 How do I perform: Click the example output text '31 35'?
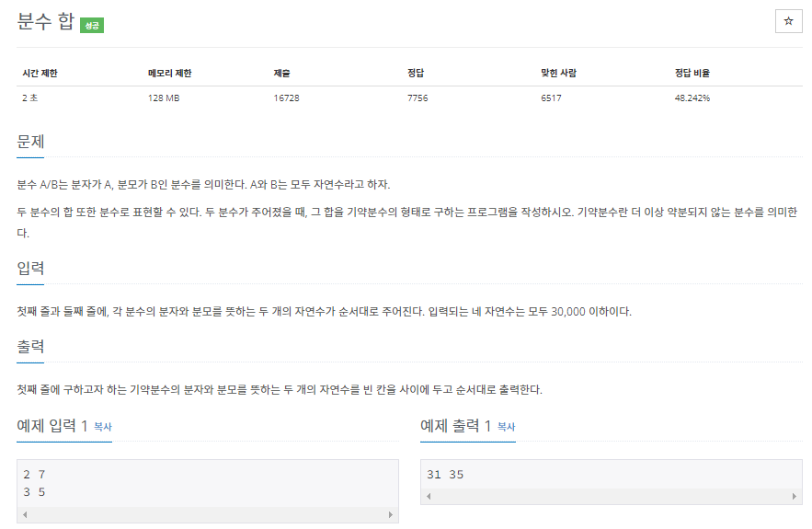(x=445, y=474)
